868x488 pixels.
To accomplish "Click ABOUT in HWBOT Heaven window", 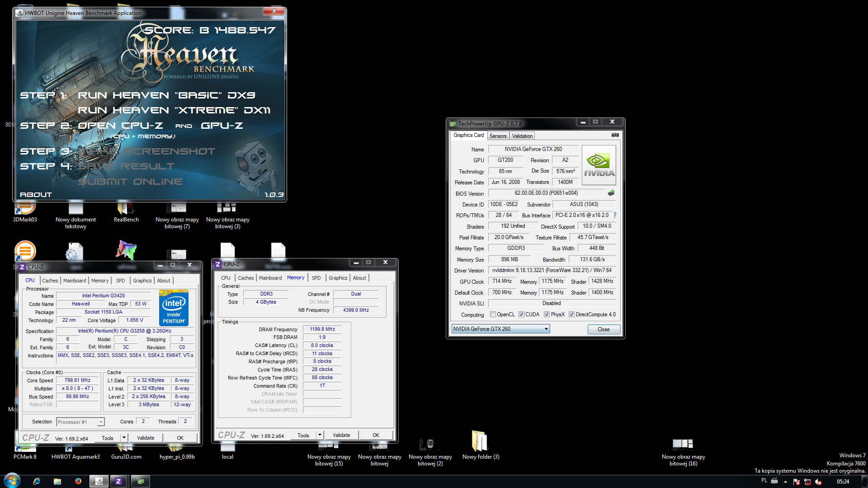I will coord(36,195).
